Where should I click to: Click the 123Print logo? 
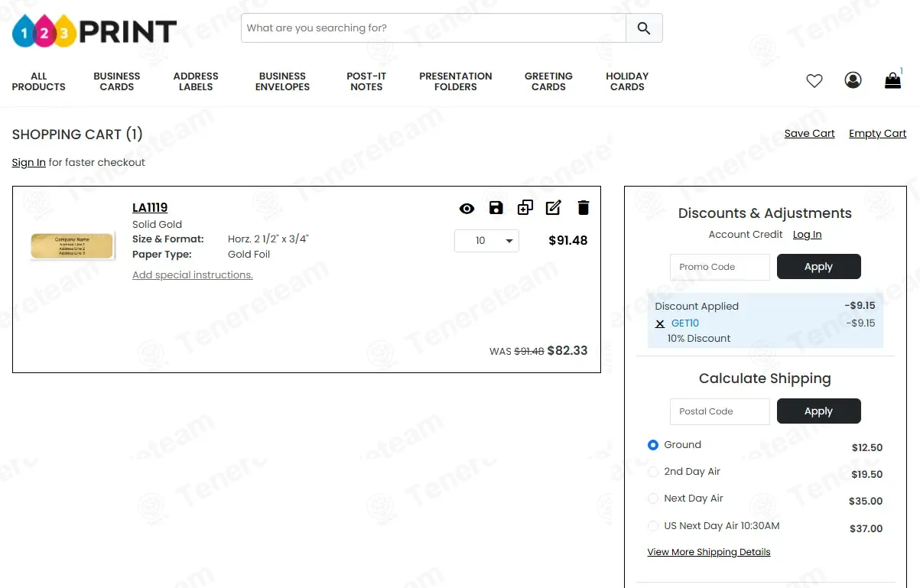[94, 31]
